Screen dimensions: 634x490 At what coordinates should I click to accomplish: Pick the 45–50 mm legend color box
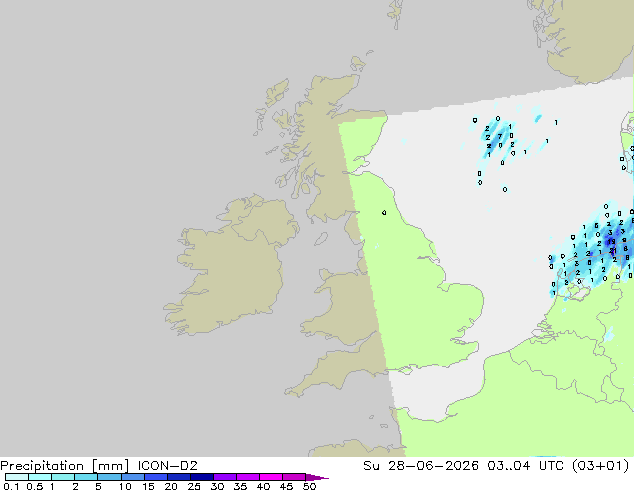[294, 477]
